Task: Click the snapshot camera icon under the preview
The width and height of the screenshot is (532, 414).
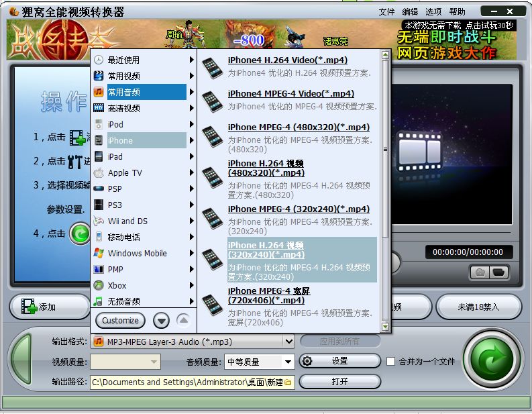Action: [480, 272]
